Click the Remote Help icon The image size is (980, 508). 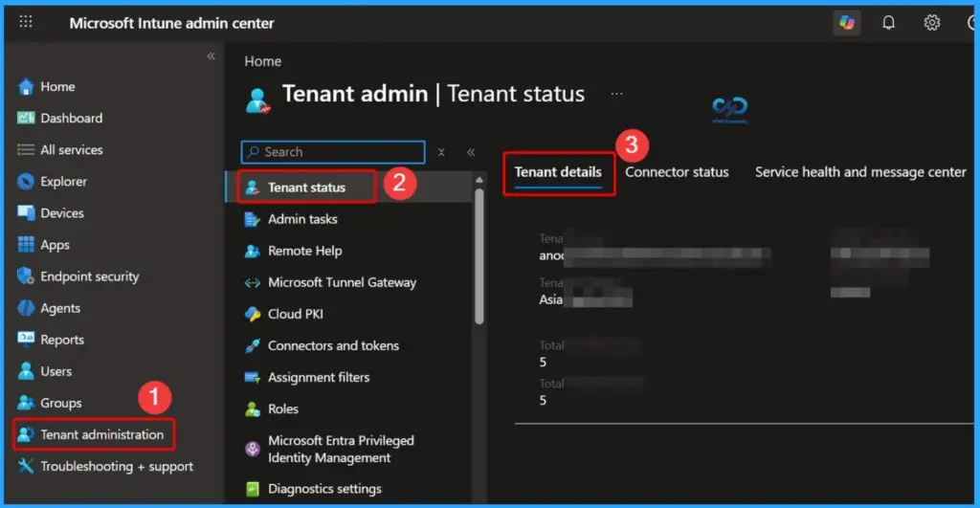[x=252, y=252]
